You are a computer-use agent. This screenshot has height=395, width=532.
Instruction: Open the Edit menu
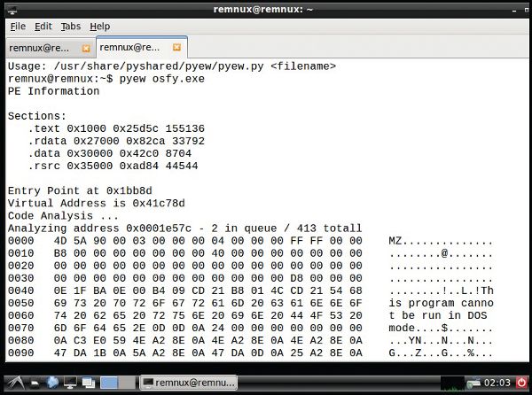pyautogui.click(x=43, y=27)
